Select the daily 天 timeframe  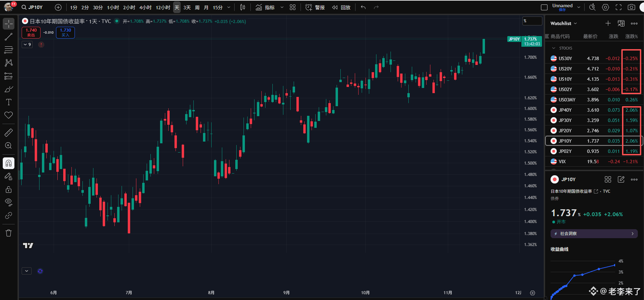pos(177,7)
